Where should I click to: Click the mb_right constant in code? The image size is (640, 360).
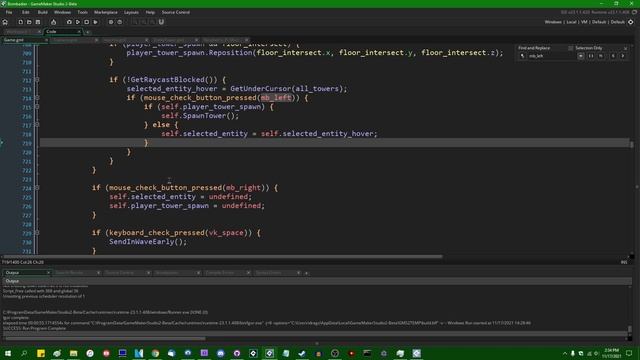[x=243, y=188]
